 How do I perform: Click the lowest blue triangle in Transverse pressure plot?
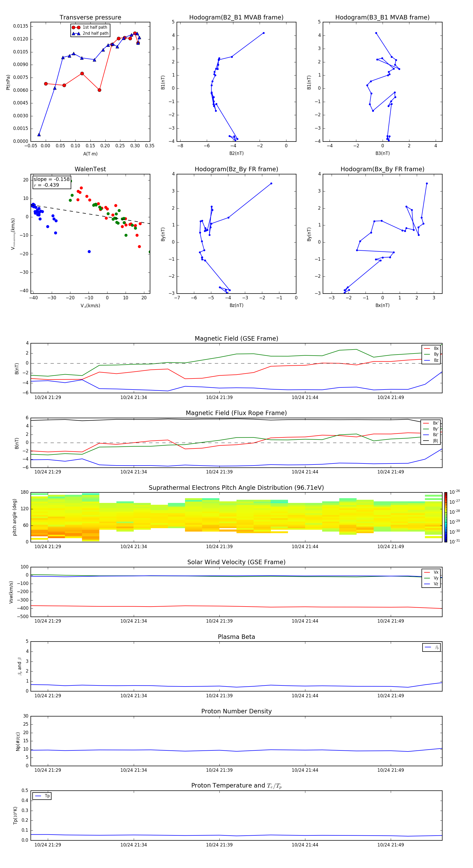[x=39, y=135]
